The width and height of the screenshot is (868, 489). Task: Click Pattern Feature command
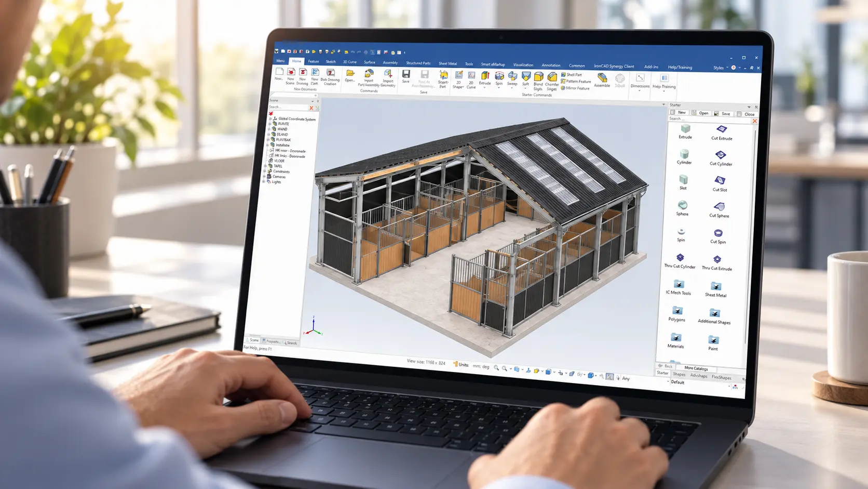click(576, 82)
